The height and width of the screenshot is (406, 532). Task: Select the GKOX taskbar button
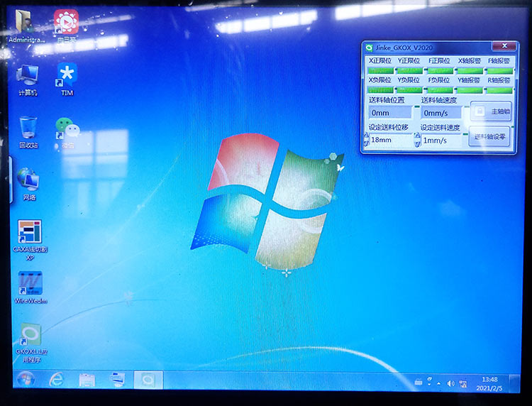click(148, 380)
